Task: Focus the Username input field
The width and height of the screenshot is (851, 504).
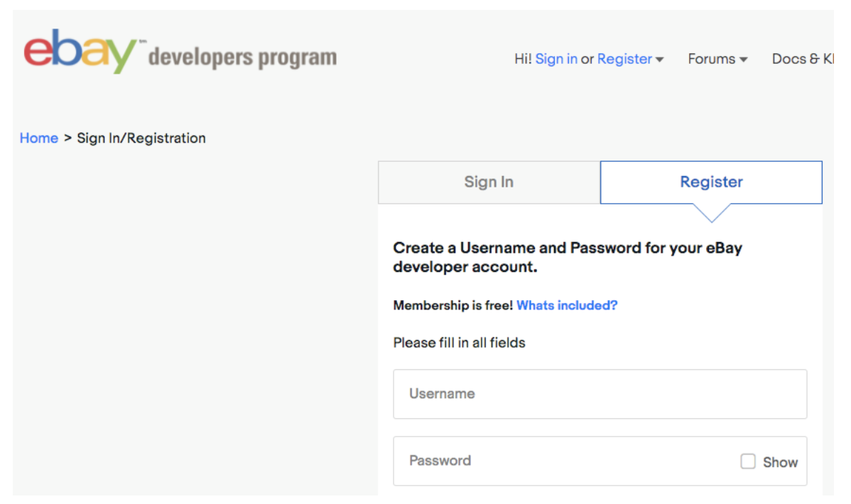Action: pyautogui.click(x=600, y=394)
